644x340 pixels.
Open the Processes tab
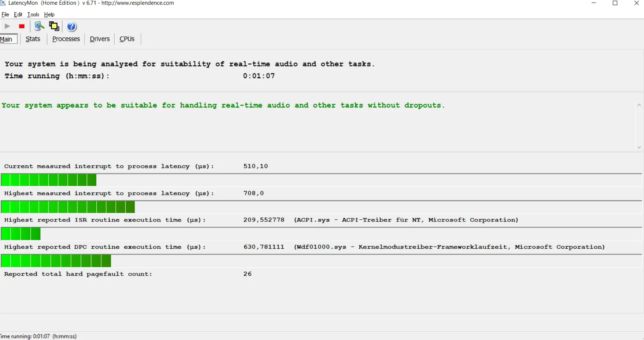66,39
